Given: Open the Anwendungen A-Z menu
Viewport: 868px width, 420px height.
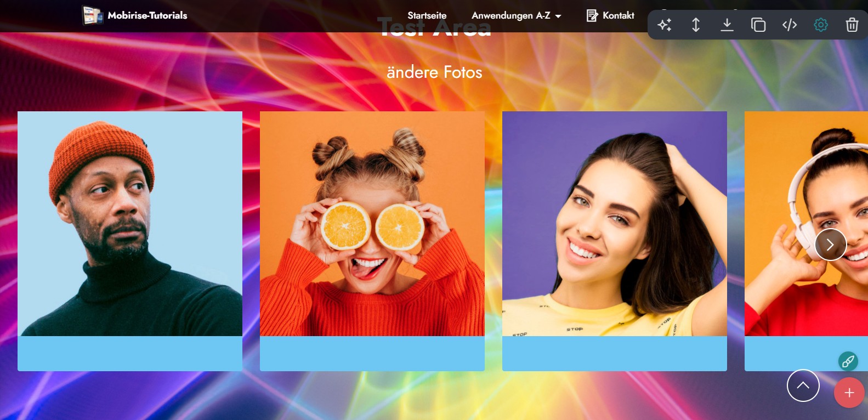Looking at the screenshot, I should pos(517,15).
